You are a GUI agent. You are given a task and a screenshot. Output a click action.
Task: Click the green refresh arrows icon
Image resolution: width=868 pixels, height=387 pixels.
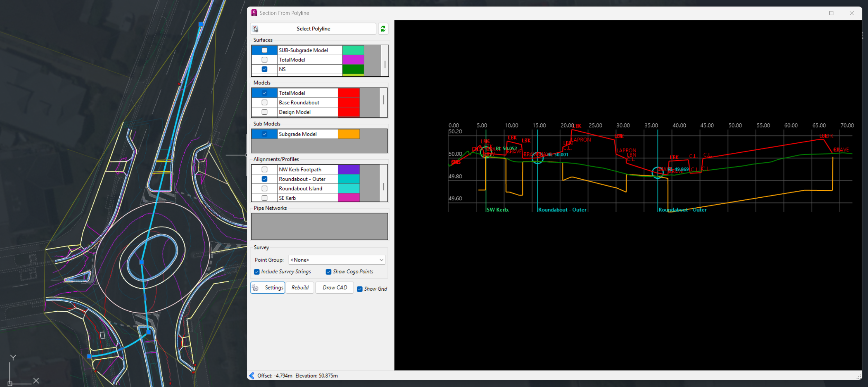tap(383, 29)
